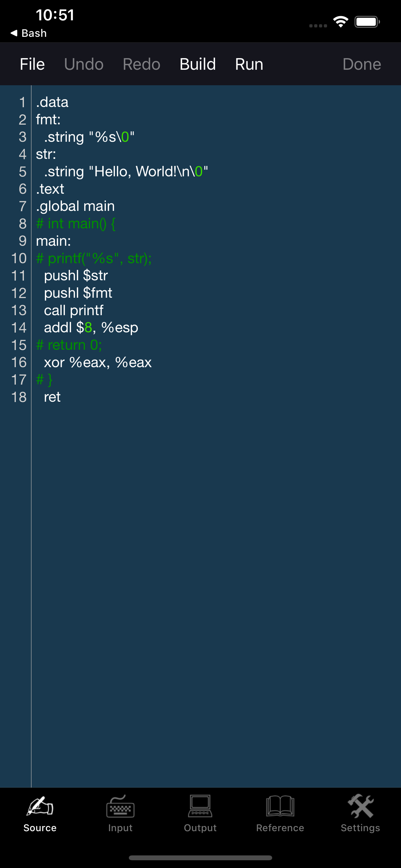This screenshot has height=868, width=401.
Task: Open the Input keyboard icon
Action: point(120,807)
